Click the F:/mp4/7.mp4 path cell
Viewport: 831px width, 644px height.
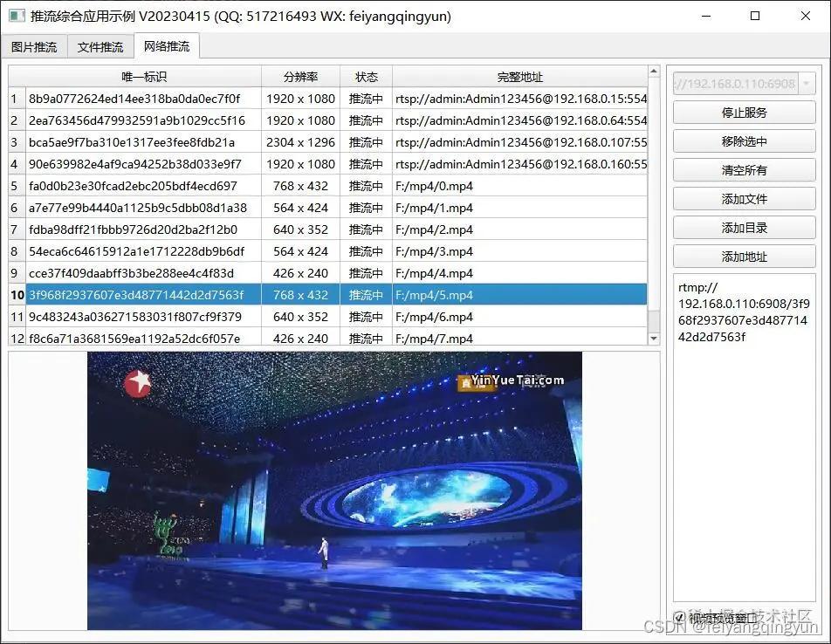point(520,339)
